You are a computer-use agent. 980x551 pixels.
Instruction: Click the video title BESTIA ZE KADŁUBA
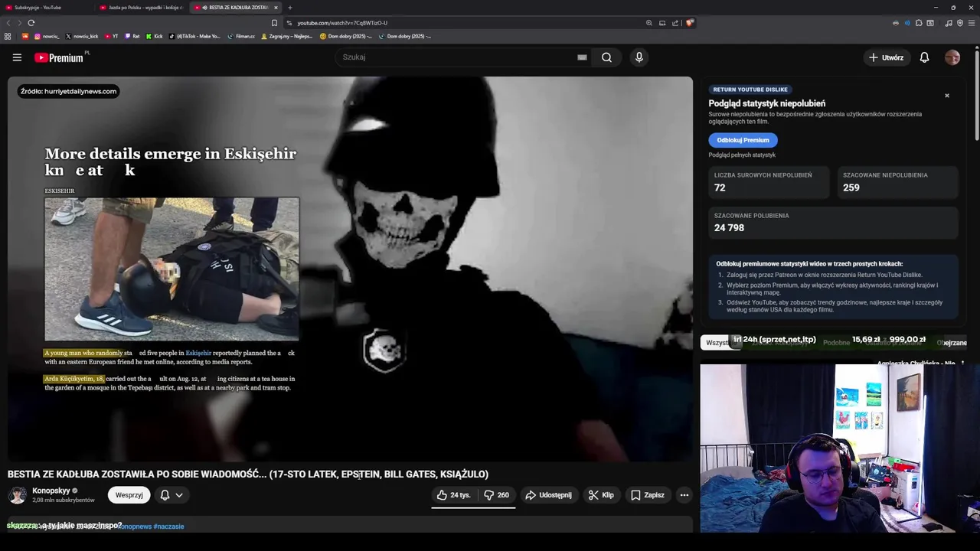248,474
